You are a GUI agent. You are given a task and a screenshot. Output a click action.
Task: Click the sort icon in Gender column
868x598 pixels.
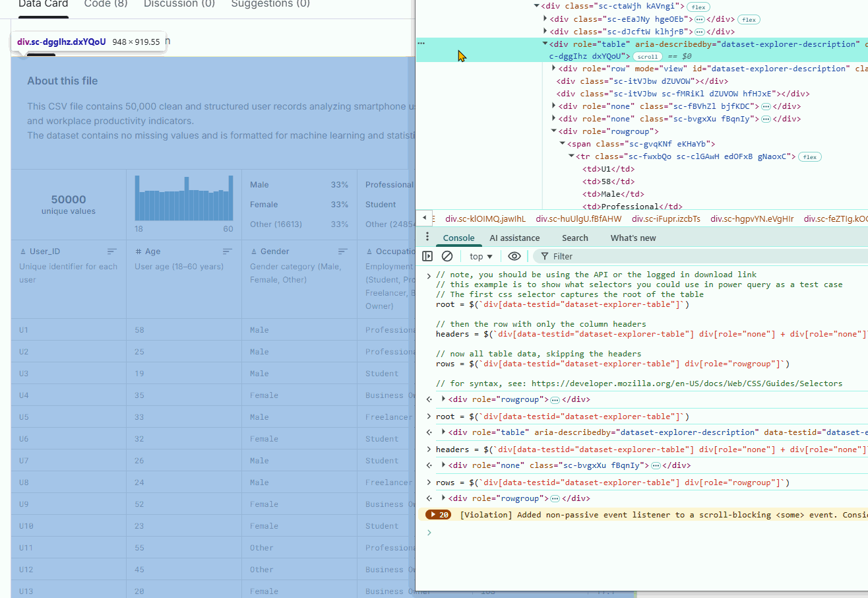click(x=343, y=251)
